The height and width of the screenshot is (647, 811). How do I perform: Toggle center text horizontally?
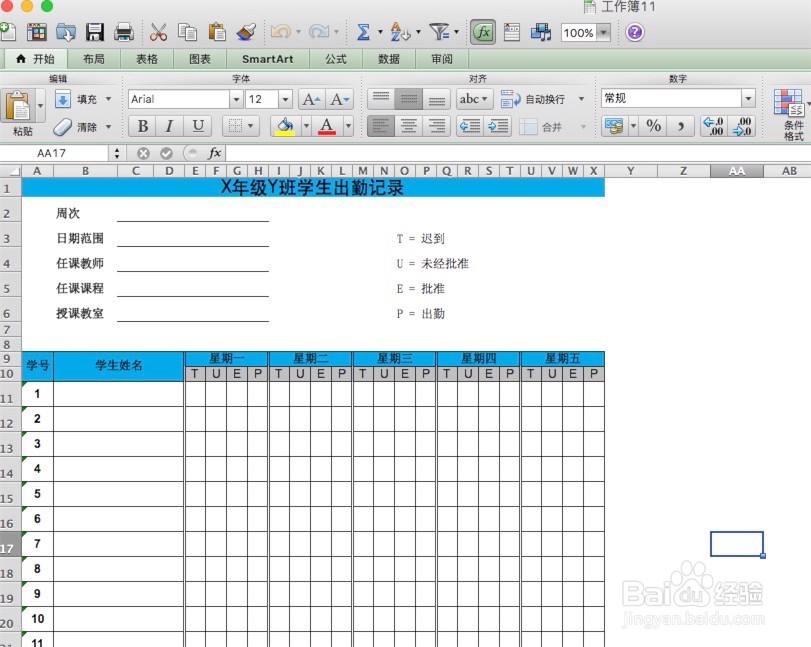tap(409, 126)
